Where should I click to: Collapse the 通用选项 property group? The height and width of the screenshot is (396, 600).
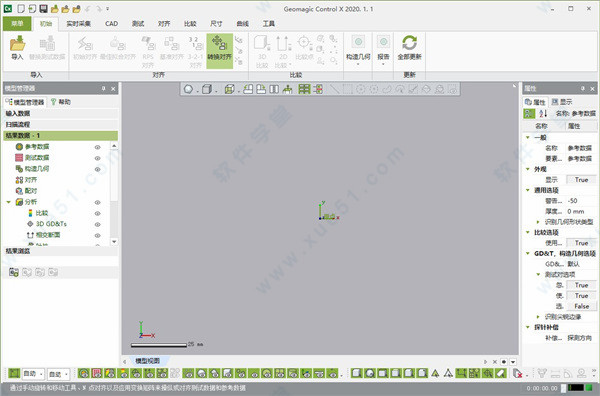pos(528,190)
